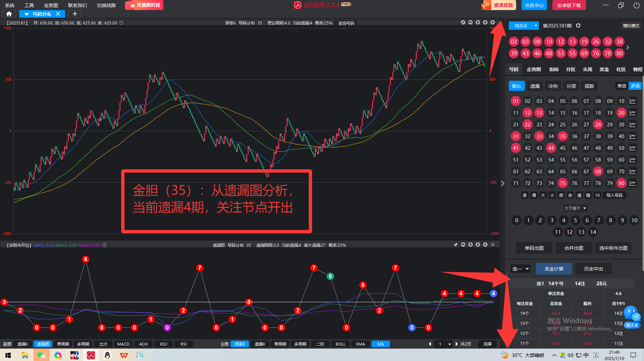Open the 选一 play type dropdown
The image size is (644, 361).
click(x=521, y=269)
